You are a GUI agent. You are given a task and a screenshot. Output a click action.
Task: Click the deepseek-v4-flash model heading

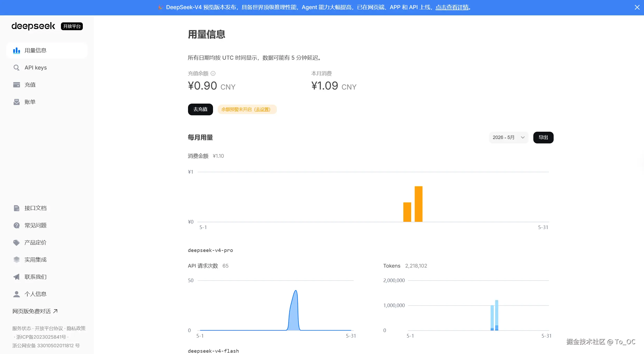tap(213, 351)
